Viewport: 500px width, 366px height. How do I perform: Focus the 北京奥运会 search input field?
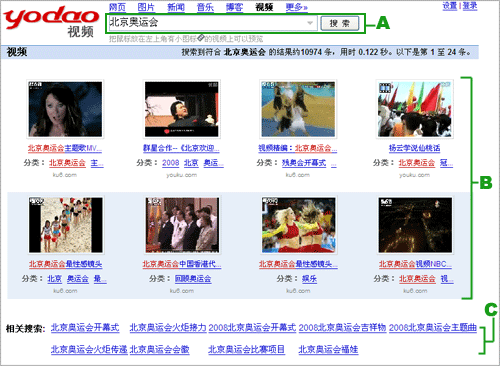(207, 23)
